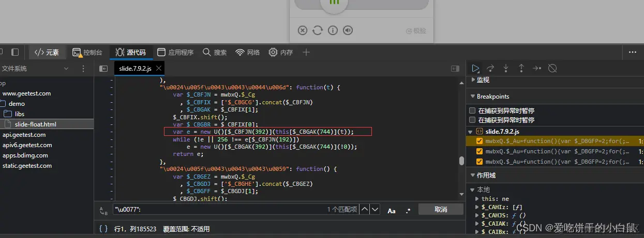Toggle match case Aa in the find bar
The height and width of the screenshot is (238, 644).
click(392, 210)
